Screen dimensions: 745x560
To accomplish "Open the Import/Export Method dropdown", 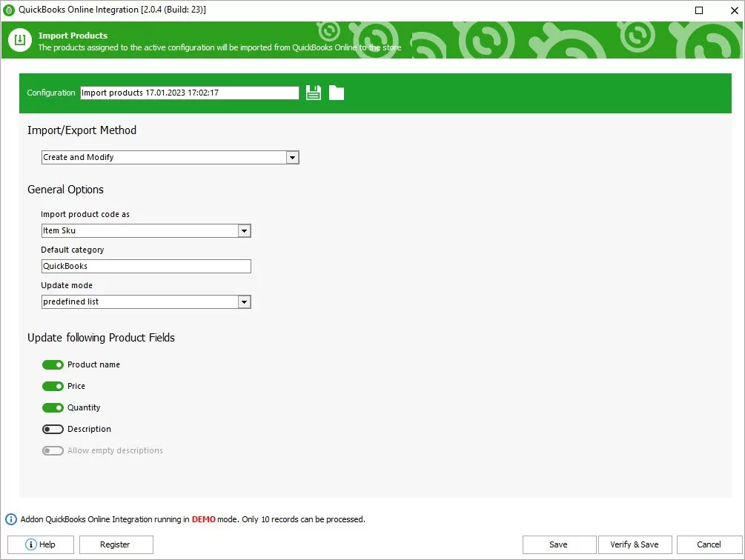I will tap(292, 157).
